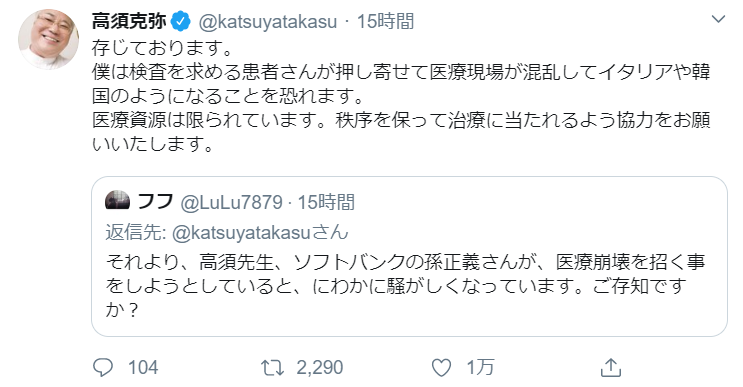Image resolution: width=743 pixels, height=387 pixels.
Task: Click the 15時間 timestamp of main tweet
Action: pos(385,21)
